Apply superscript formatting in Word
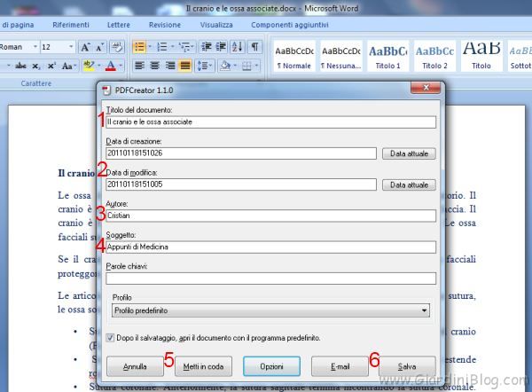 [51, 66]
